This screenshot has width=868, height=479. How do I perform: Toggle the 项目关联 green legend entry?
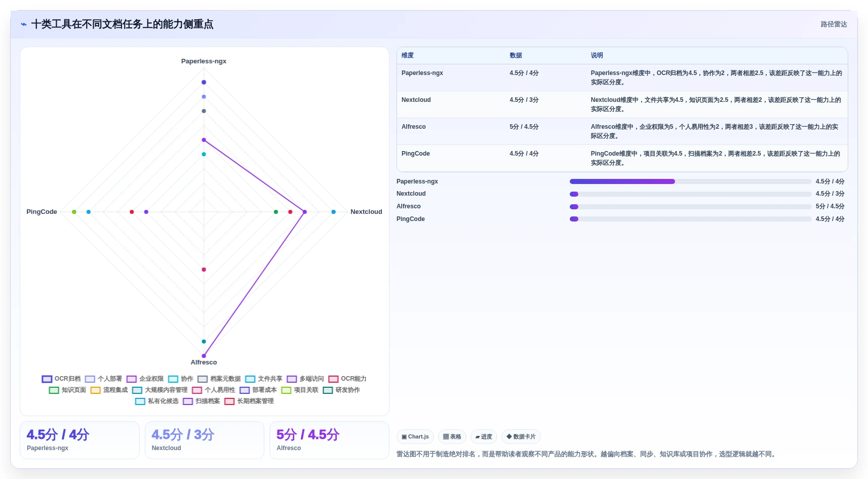click(300, 390)
